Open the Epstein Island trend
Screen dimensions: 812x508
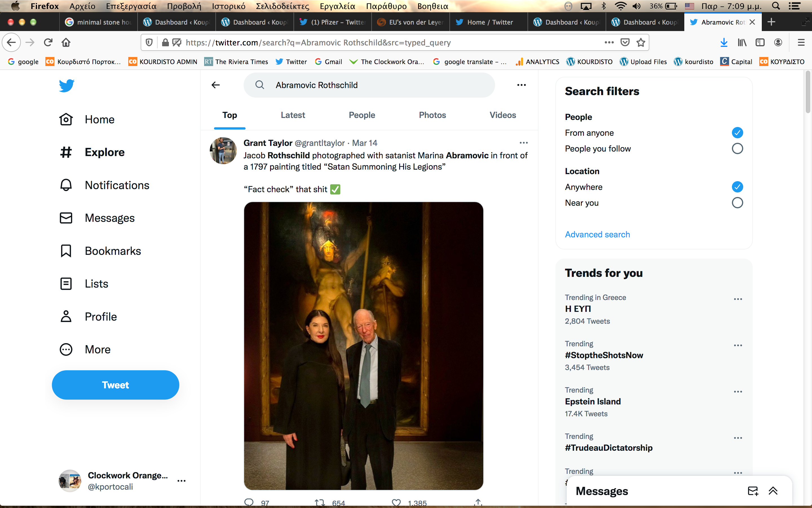593,402
